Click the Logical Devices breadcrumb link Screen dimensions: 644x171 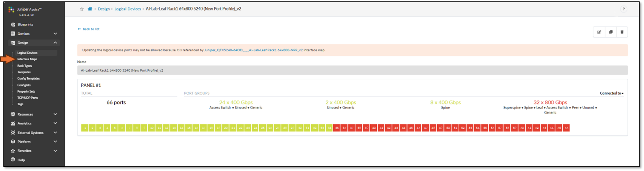coord(128,9)
